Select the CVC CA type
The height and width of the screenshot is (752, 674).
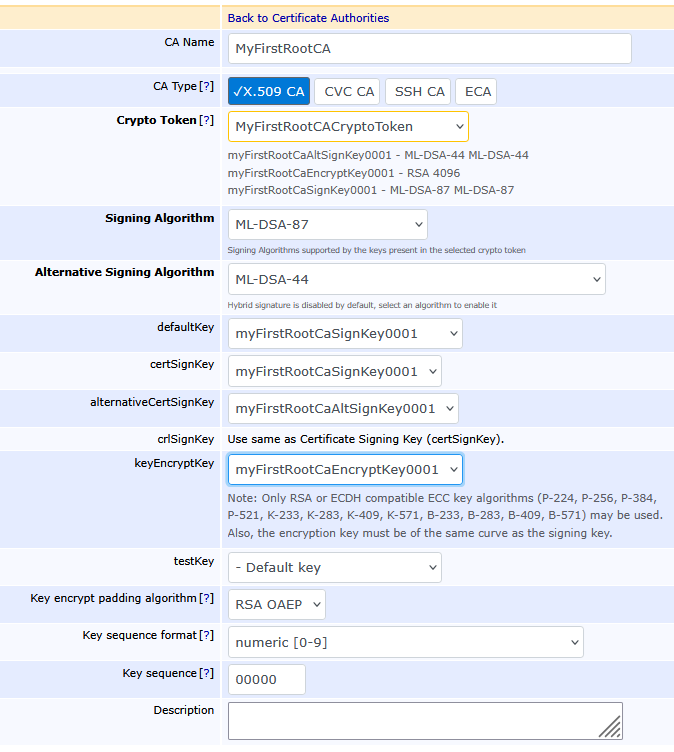(x=349, y=91)
